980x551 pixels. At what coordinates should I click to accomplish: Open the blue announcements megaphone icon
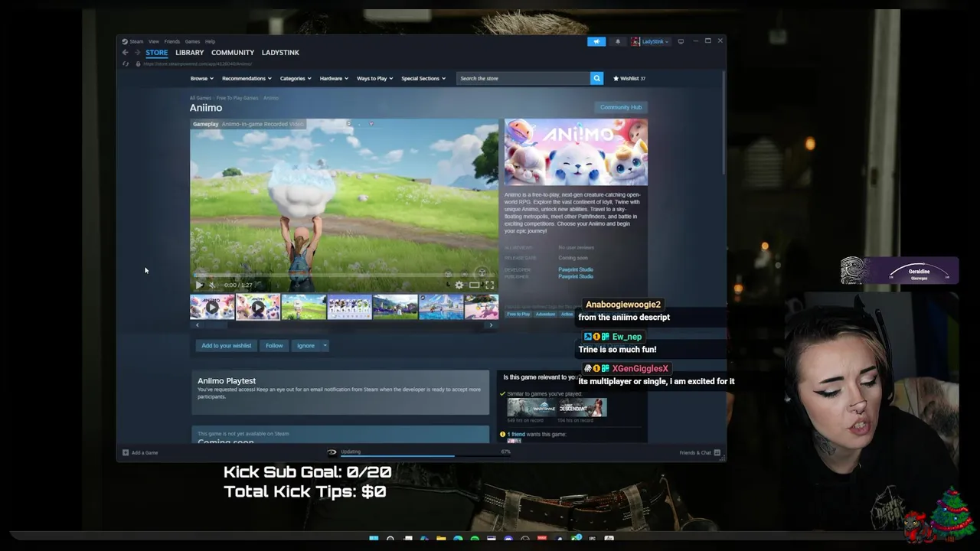(x=596, y=41)
